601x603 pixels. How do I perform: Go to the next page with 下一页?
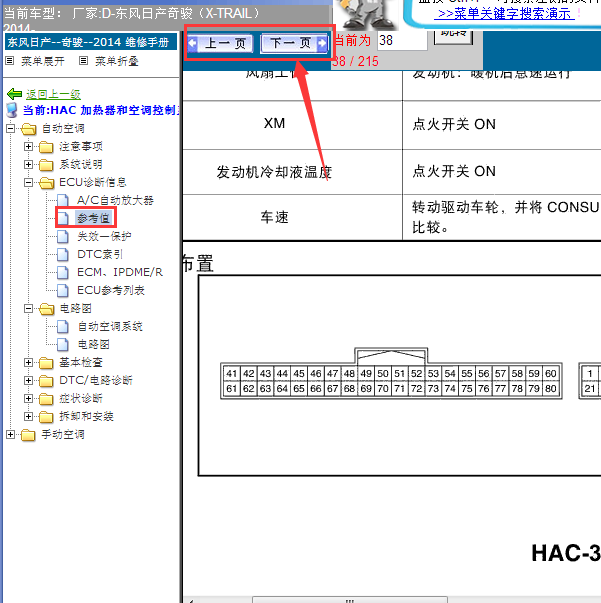point(294,43)
